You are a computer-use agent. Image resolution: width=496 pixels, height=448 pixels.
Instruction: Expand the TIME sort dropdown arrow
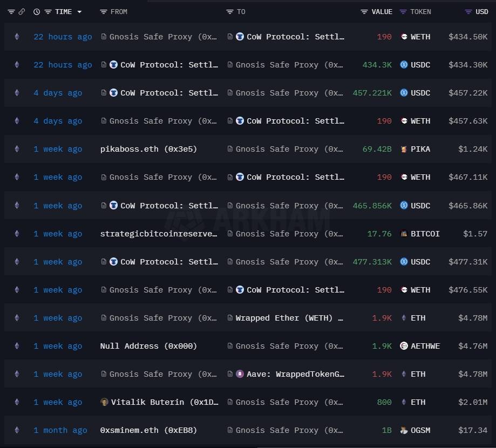click(x=79, y=12)
